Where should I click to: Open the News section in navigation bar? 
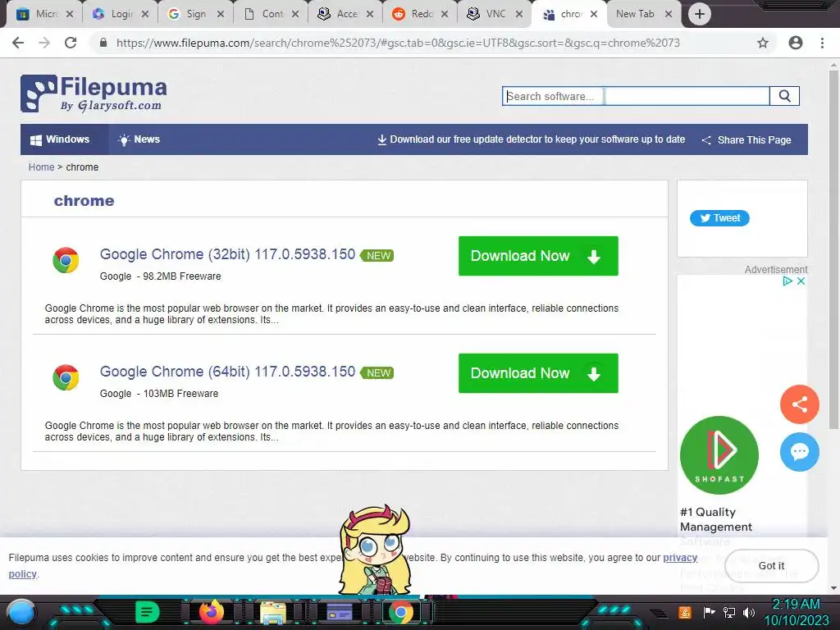tap(139, 139)
